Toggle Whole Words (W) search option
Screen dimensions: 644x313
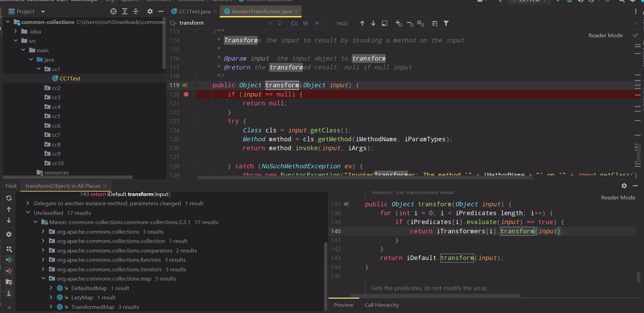point(306,23)
